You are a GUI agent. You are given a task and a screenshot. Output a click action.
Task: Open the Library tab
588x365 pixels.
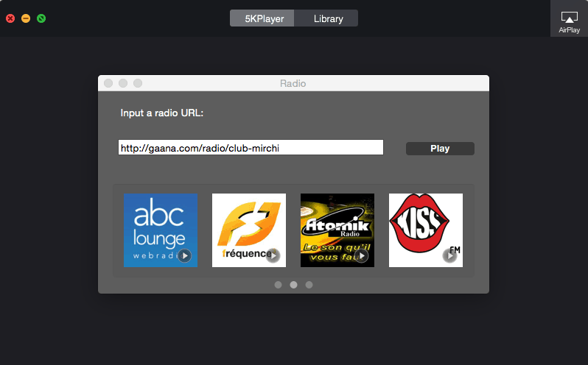(328, 18)
